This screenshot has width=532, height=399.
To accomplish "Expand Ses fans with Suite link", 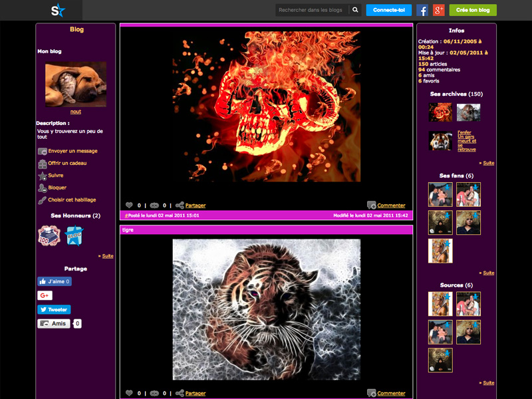I will pos(488,273).
